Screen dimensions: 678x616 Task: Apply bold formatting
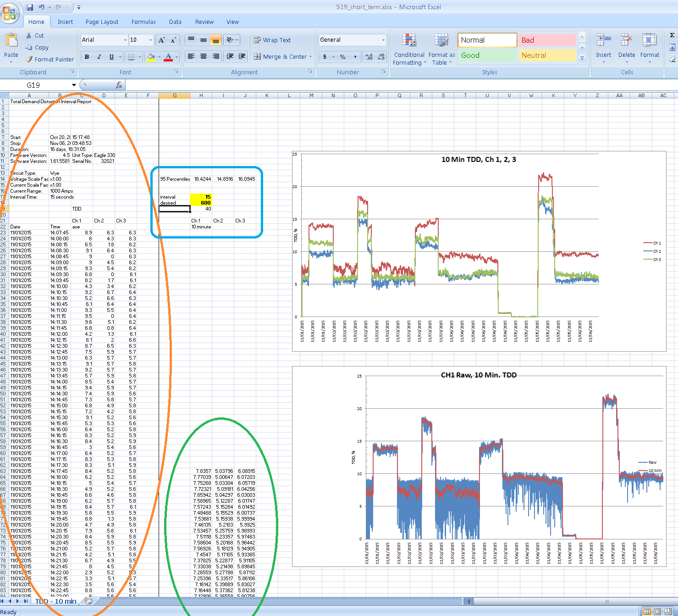87,56
